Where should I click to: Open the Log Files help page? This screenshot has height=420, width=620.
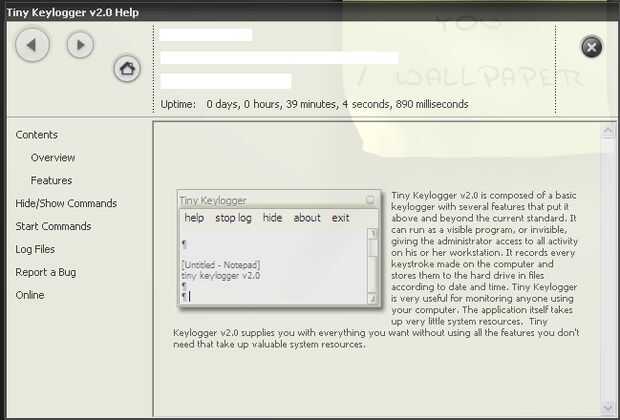tap(35, 250)
